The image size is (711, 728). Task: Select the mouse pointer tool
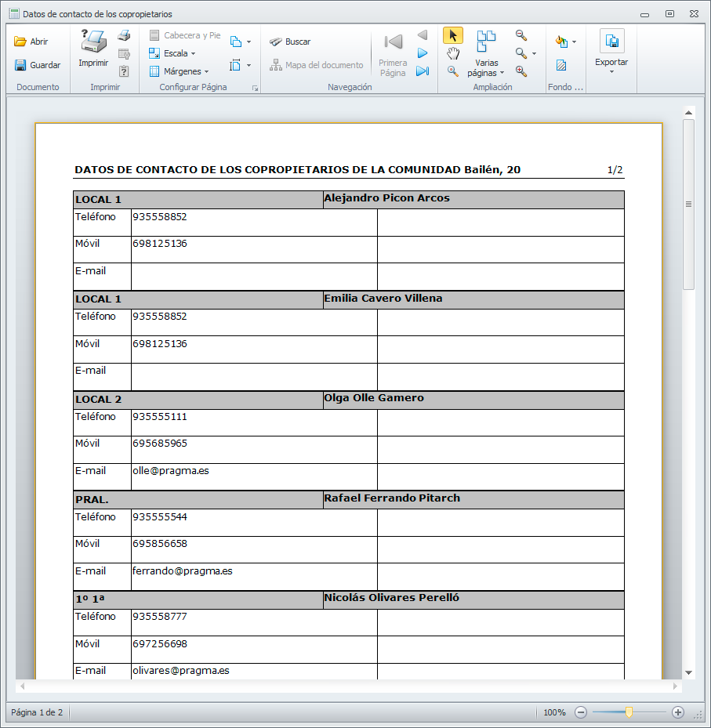point(453,35)
